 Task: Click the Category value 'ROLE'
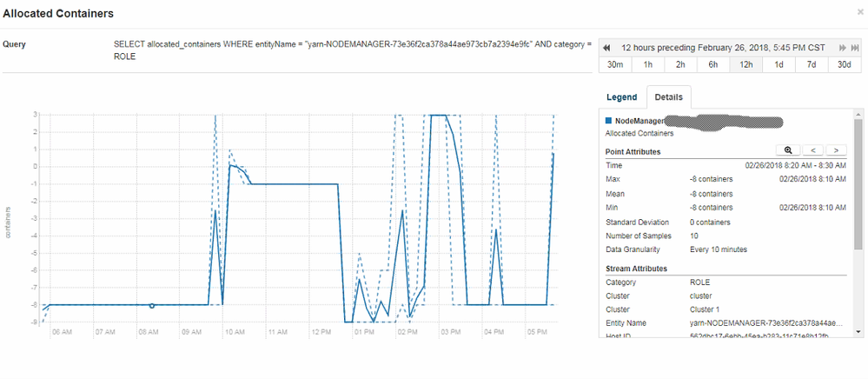coord(699,283)
